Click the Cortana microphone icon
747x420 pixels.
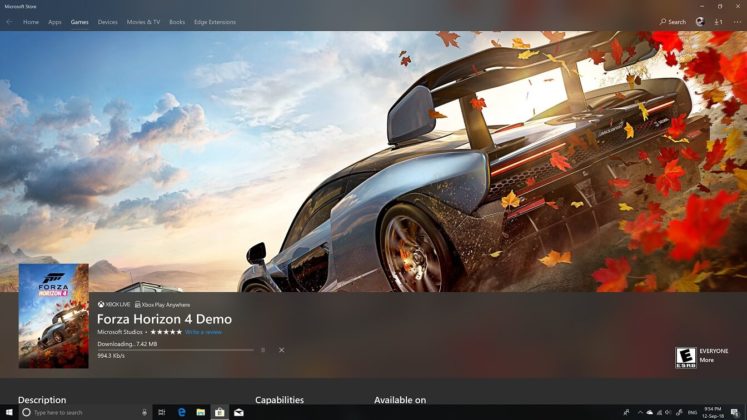[144, 412]
